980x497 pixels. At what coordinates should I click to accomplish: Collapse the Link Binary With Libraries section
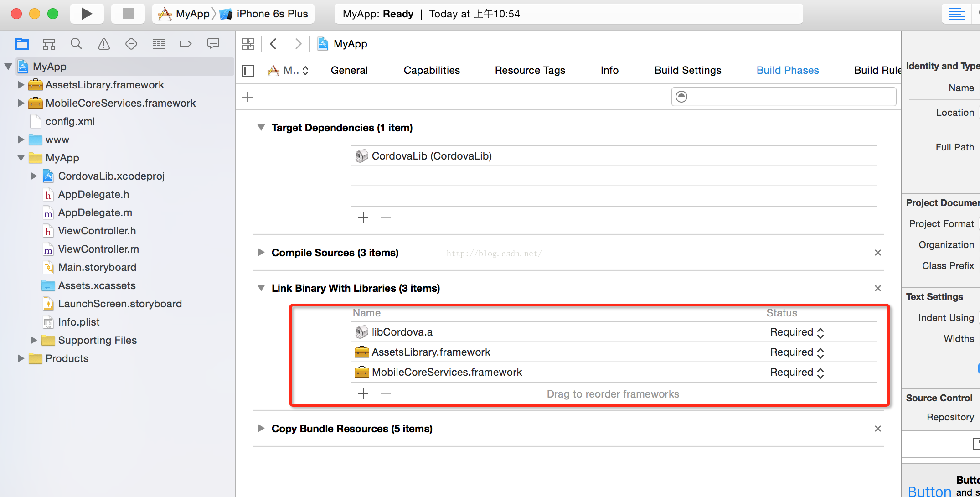click(x=261, y=288)
